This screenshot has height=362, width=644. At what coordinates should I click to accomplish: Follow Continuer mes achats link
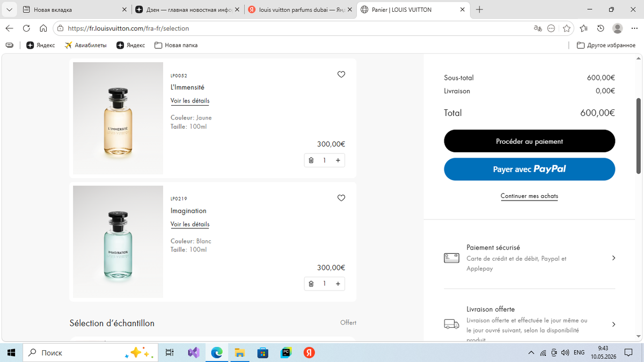(x=529, y=196)
